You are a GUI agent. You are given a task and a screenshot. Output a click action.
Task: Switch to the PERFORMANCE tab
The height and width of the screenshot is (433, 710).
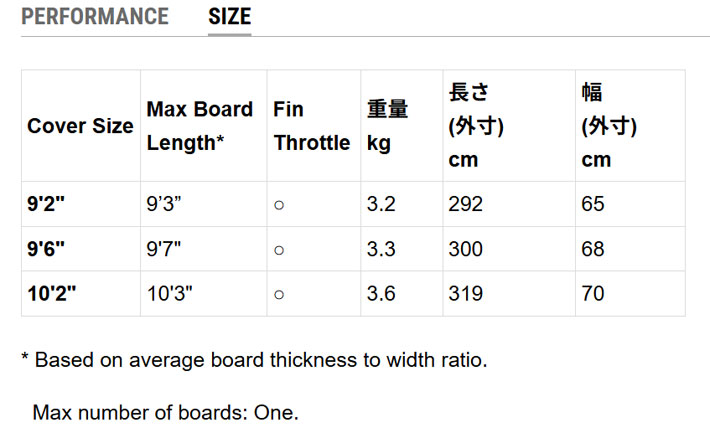(95, 17)
